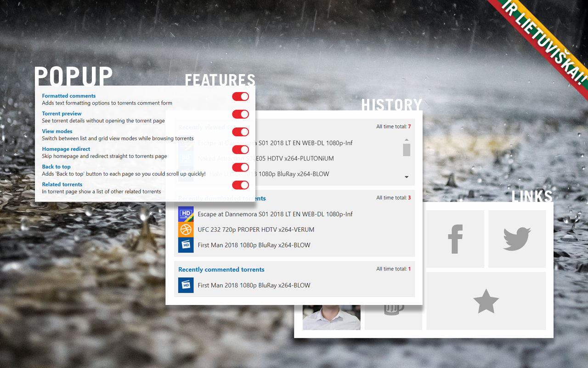This screenshot has height=368, width=588.
Task: Click the scroll down arrow in viewed list
Action: point(407,177)
